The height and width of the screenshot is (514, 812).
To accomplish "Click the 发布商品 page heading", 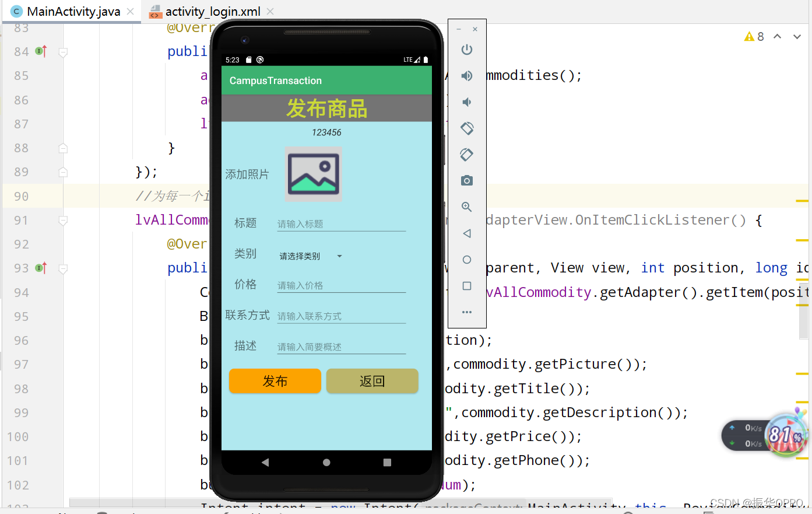I will (326, 109).
